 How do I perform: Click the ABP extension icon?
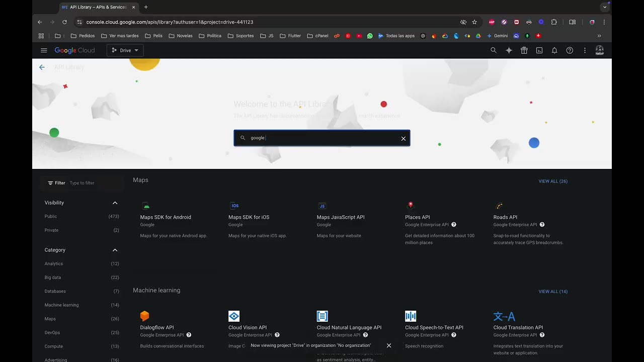click(492, 22)
